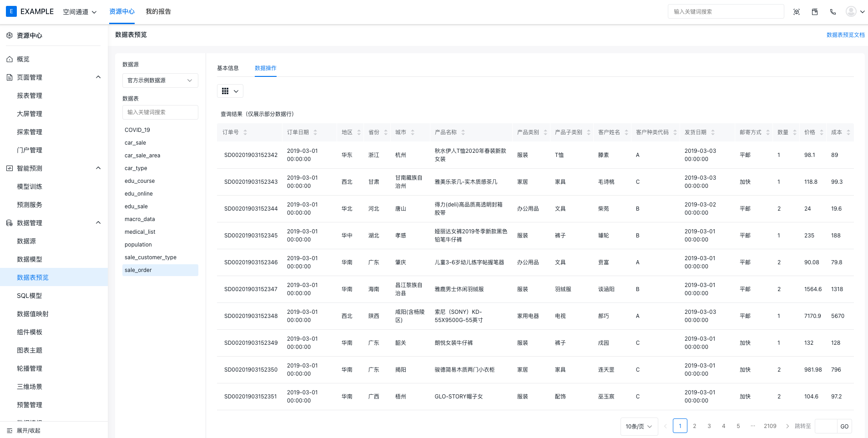The image size is (868, 438).
Task: Open the 10条/页 page size dropdown
Action: [639, 426]
